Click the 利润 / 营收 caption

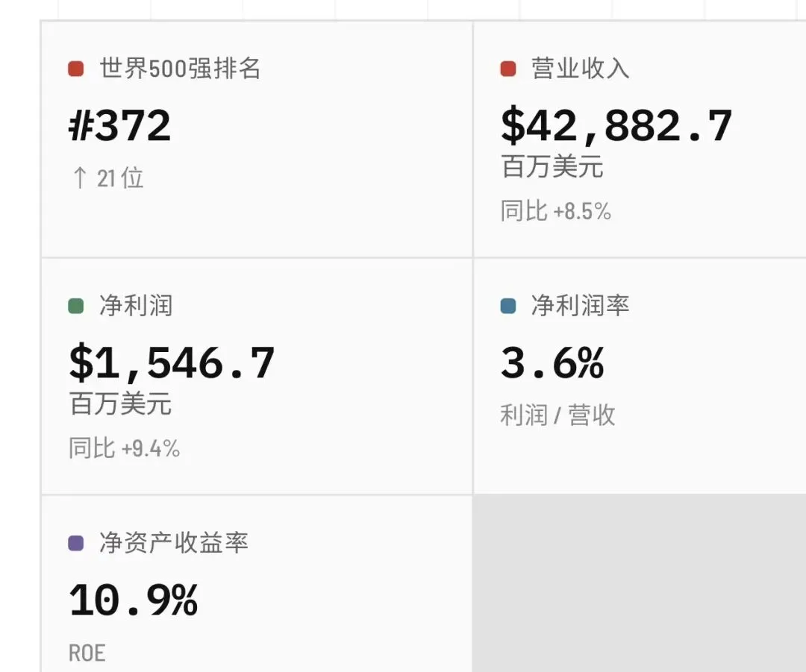[x=557, y=415]
